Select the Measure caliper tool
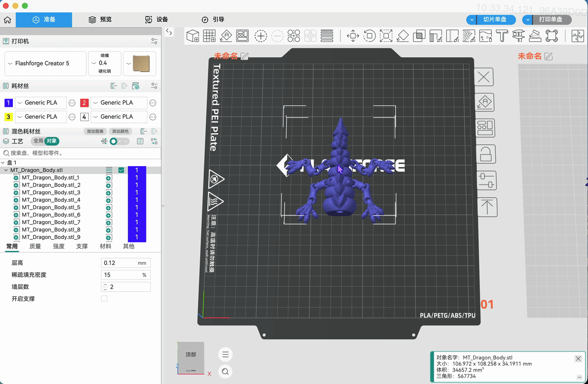588x384 pixels. (518, 36)
